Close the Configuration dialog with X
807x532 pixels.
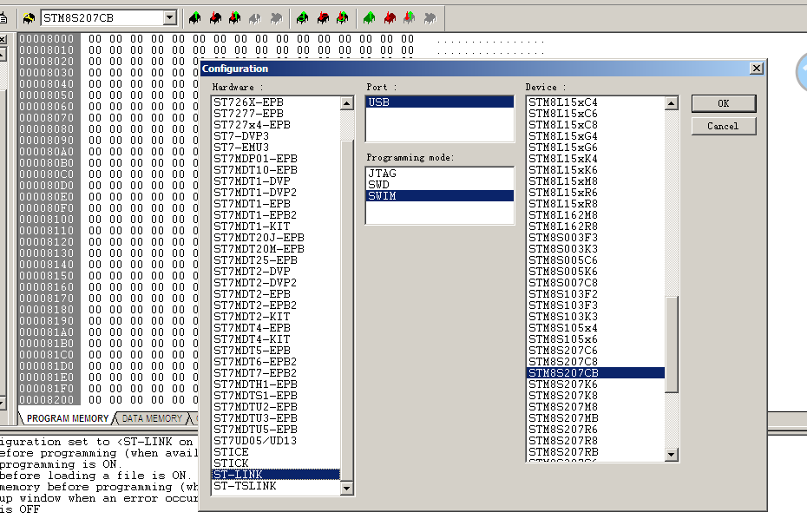[756, 69]
